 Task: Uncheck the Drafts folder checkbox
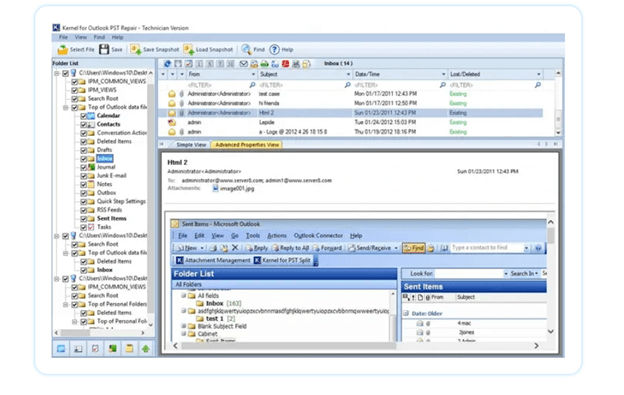point(84,150)
